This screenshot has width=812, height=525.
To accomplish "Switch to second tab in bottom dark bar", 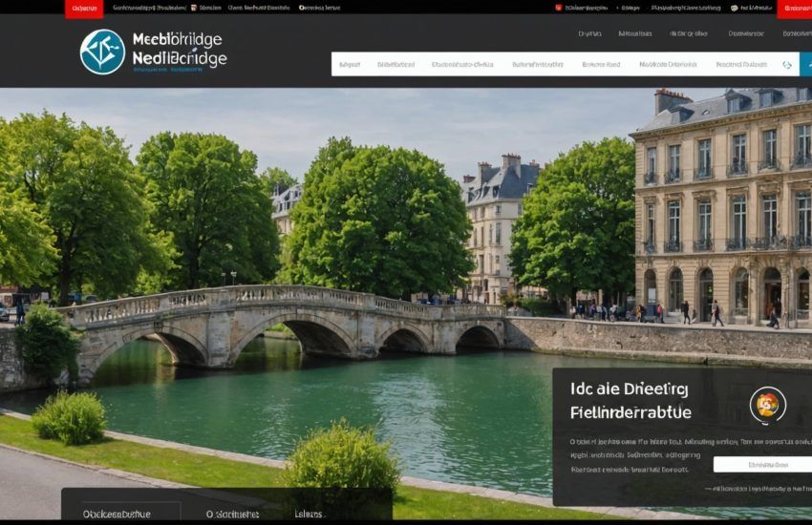I will (x=232, y=514).
